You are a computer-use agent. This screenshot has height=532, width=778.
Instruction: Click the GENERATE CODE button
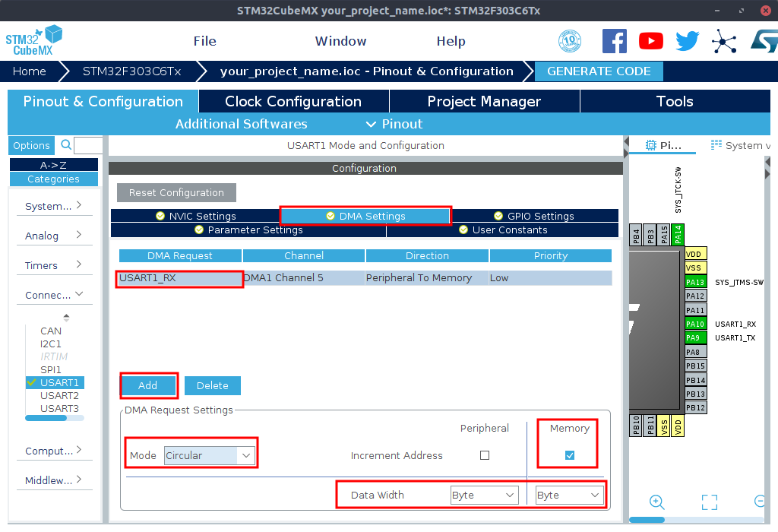tap(599, 71)
